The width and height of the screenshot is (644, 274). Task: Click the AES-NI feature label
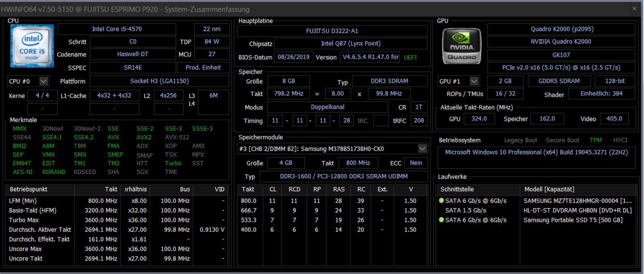23,172
